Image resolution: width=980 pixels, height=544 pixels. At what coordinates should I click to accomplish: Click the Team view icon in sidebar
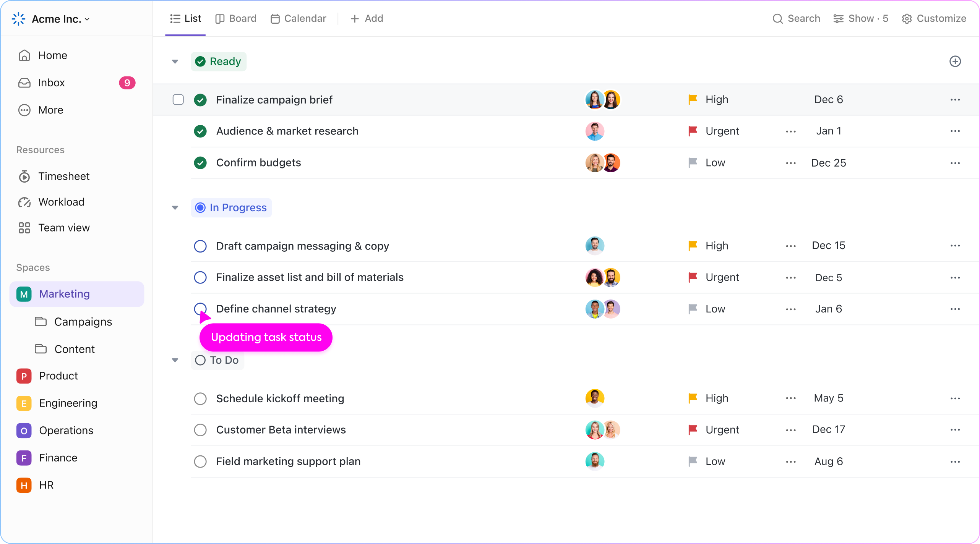click(x=25, y=227)
